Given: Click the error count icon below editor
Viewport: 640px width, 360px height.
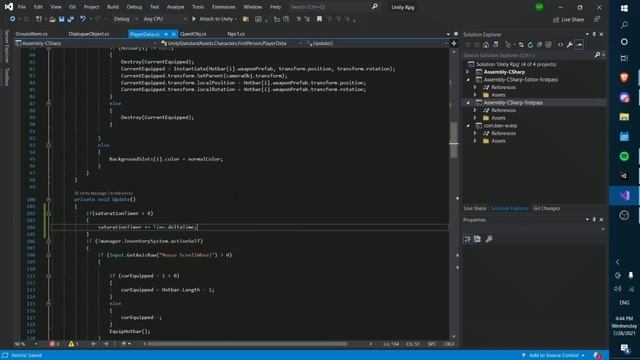Looking at the screenshot, I should click(x=52, y=344).
